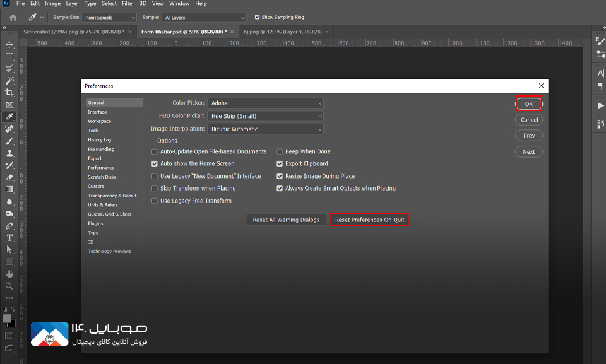The image size is (606, 364).
Task: Select the Frame tool
Action: [x=9, y=105]
